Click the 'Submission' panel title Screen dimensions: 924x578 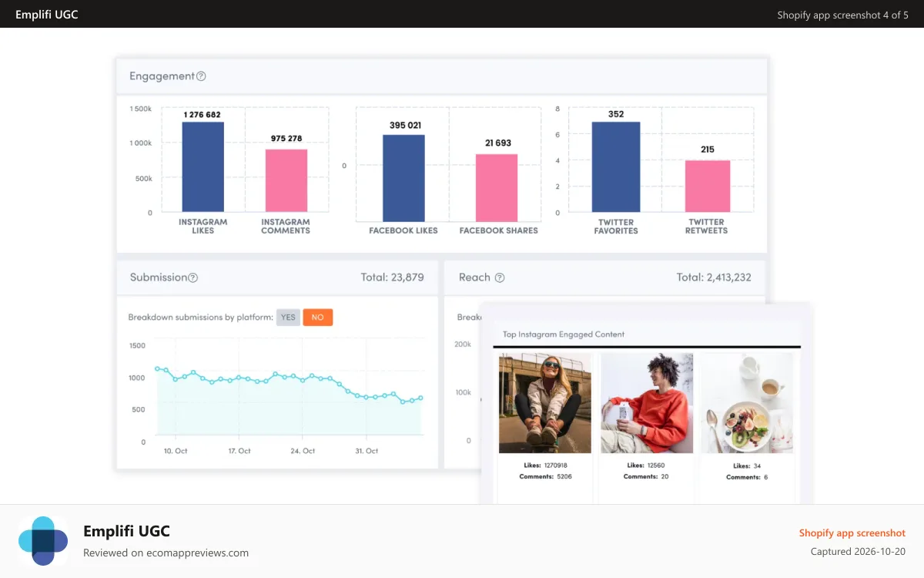click(159, 277)
